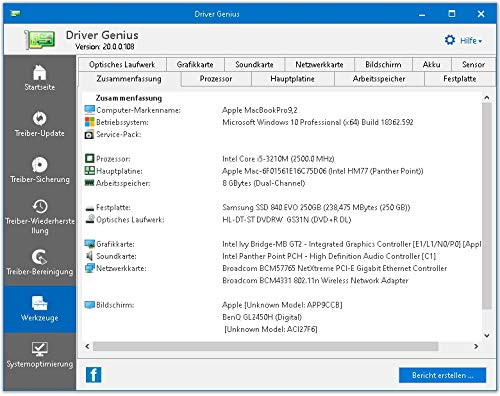Switch to the Akku tab
The height and width of the screenshot is (396, 500).
(432, 64)
